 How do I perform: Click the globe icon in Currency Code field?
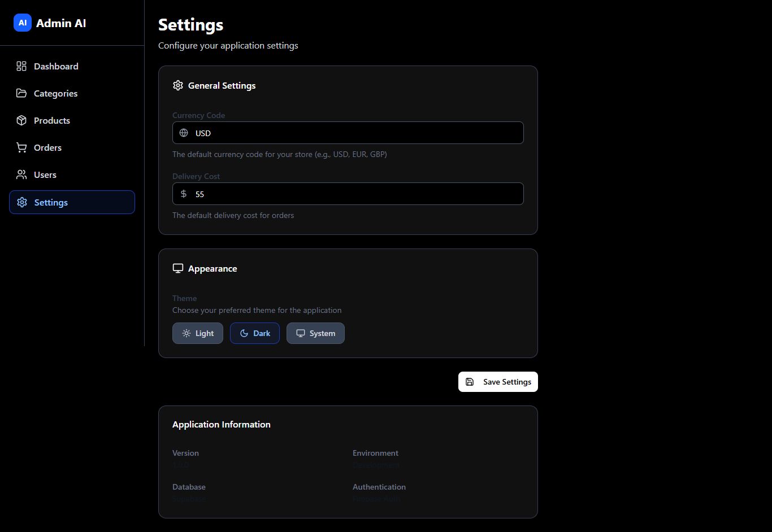coord(184,133)
